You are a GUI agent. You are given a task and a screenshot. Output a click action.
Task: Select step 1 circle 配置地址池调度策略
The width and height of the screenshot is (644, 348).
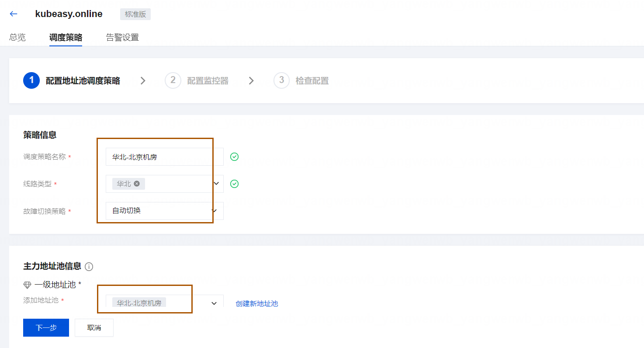tap(31, 80)
